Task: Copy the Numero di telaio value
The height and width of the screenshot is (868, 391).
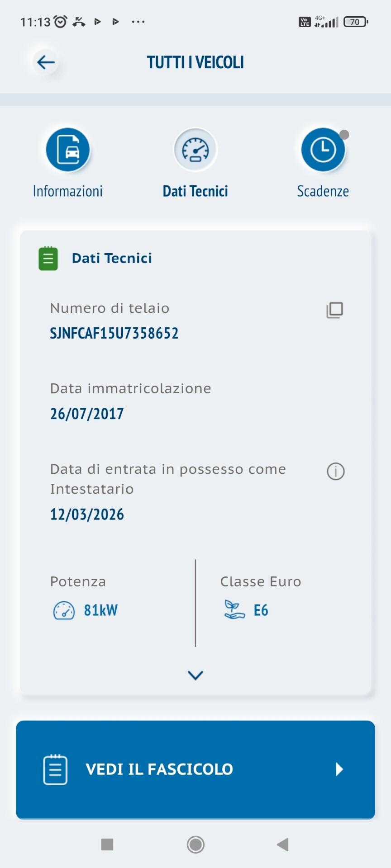Action: [335, 310]
